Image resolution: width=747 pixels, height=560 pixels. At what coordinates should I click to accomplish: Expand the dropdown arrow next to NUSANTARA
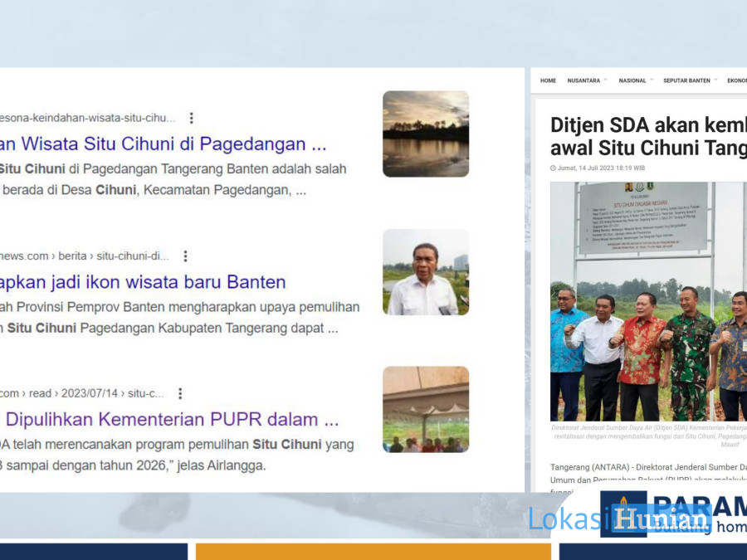coord(606,80)
